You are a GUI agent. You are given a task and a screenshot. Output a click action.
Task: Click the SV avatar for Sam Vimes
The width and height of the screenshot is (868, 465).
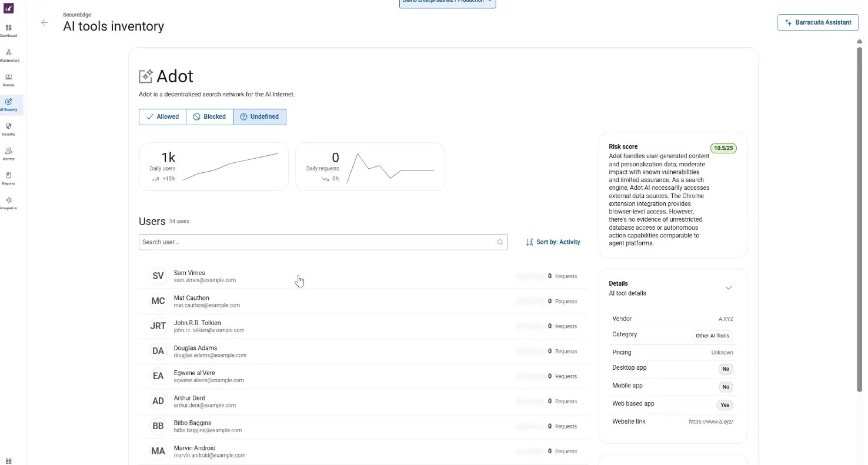tap(158, 276)
